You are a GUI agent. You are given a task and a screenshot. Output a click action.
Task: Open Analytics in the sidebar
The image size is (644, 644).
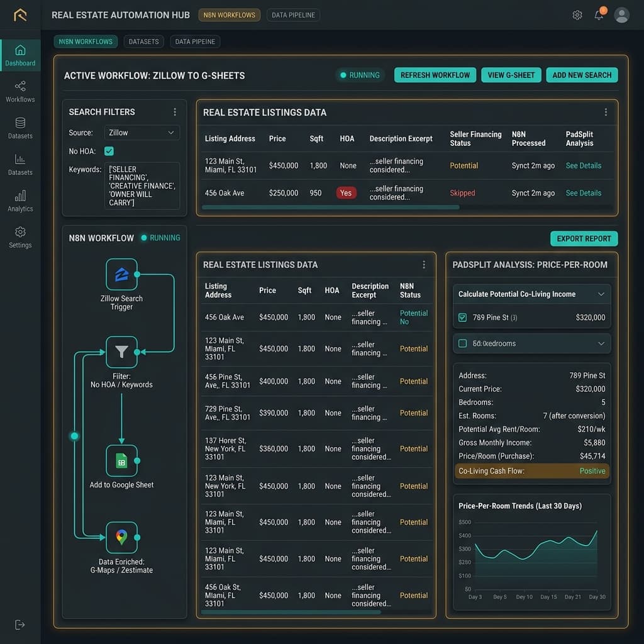(20, 201)
